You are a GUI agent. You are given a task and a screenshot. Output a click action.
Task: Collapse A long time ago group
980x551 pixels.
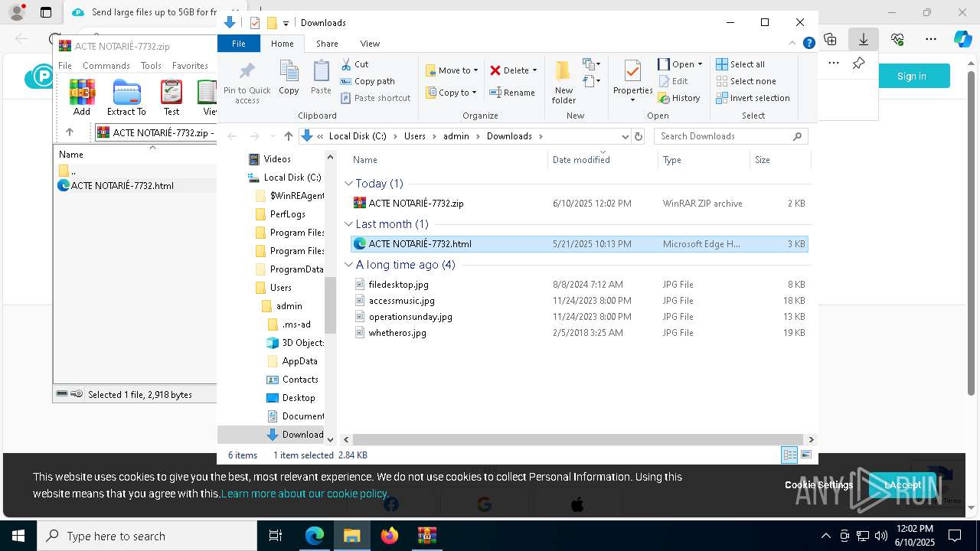(x=348, y=265)
